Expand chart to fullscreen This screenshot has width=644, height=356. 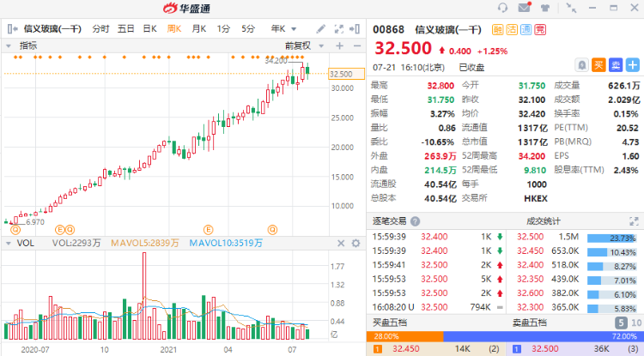coord(339,28)
